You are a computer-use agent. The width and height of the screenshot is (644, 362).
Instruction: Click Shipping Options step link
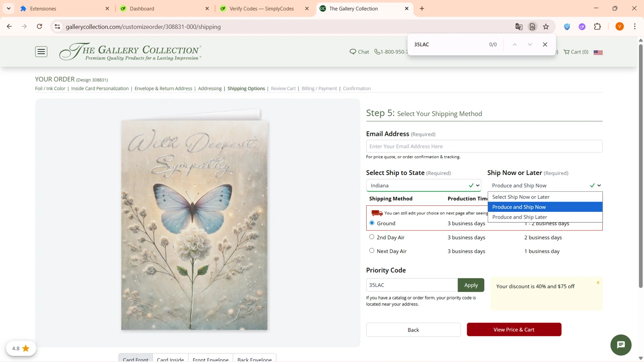click(x=246, y=88)
